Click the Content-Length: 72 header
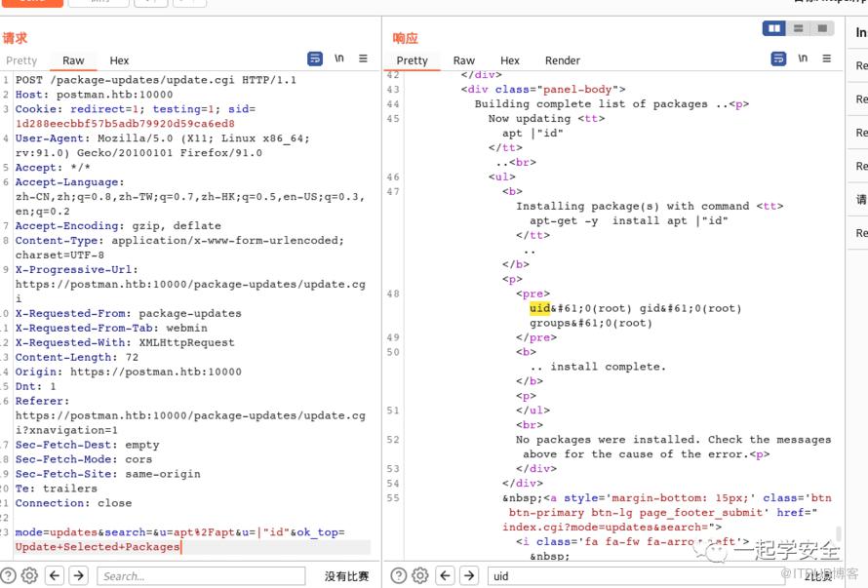This screenshot has height=588, width=868. coord(77,357)
